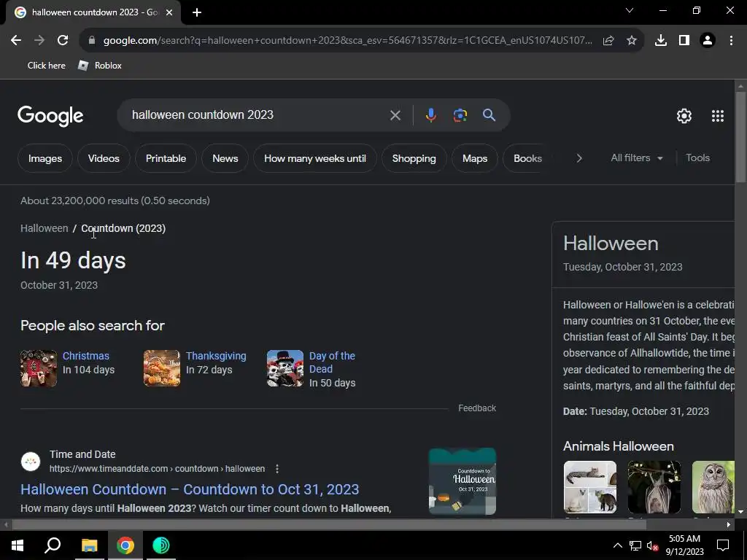Open Halloween Countdown timeanddate result

190,489
